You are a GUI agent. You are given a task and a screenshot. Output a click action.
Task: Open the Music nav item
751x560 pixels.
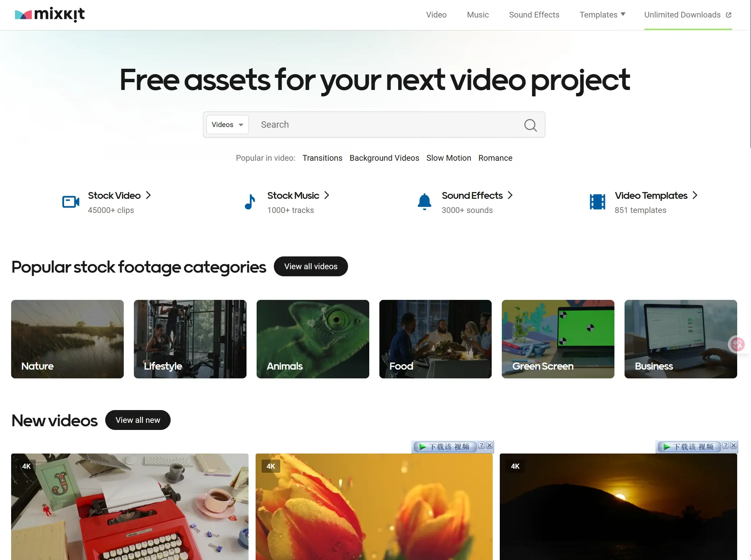click(x=478, y=15)
